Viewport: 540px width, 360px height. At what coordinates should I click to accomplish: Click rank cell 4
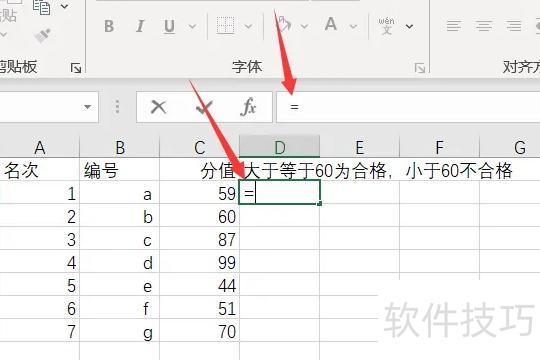40,262
